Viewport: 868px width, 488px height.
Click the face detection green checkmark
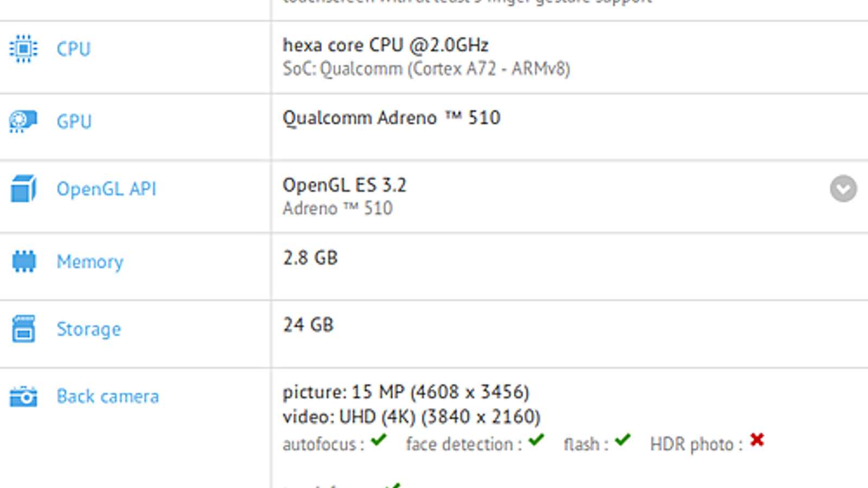click(536, 440)
